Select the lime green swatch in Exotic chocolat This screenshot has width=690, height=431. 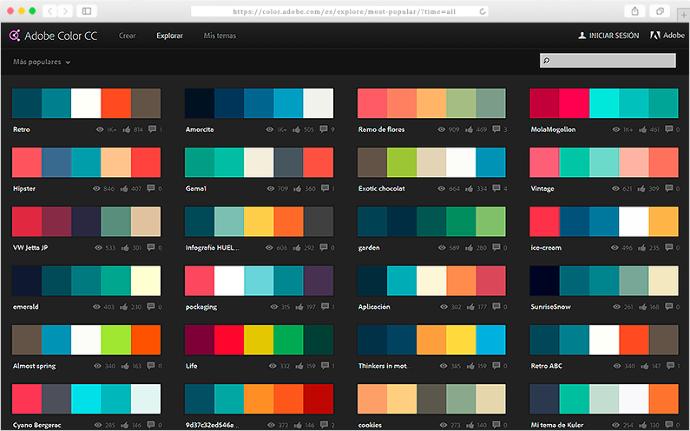pyautogui.click(x=402, y=162)
